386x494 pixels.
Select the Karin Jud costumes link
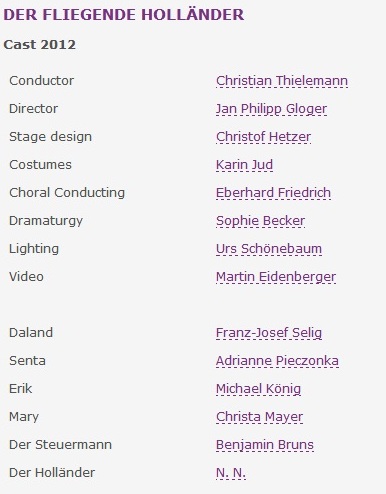[244, 165]
